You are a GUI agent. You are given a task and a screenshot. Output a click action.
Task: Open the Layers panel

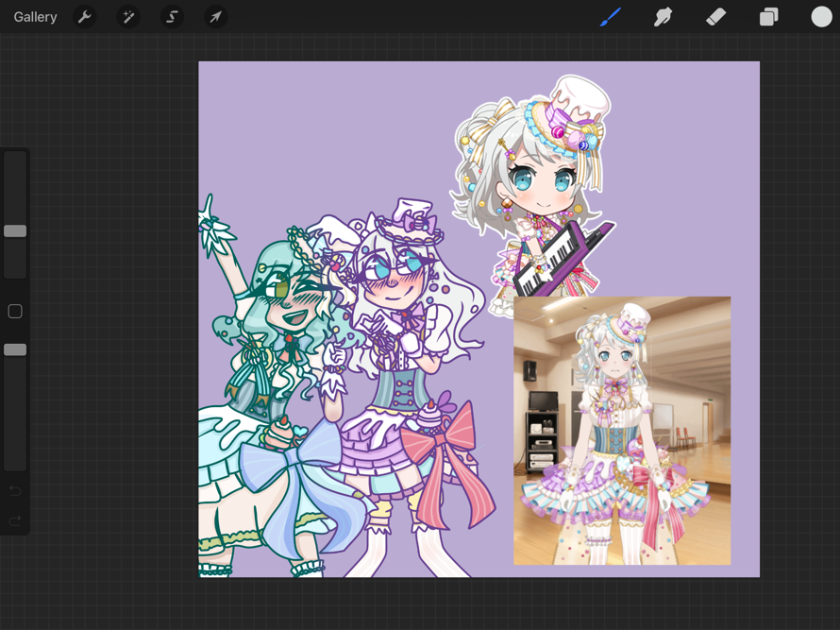pos(768,16)
